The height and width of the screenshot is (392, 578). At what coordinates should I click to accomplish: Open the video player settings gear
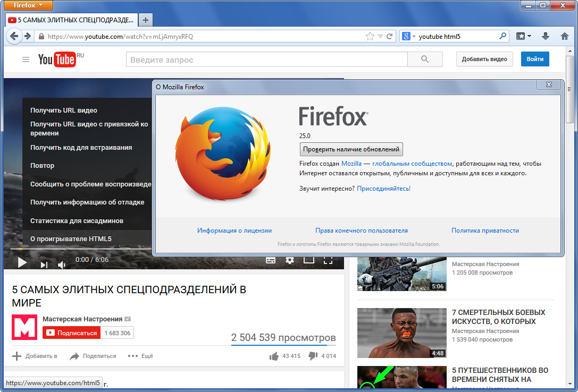tap(290, 260)
